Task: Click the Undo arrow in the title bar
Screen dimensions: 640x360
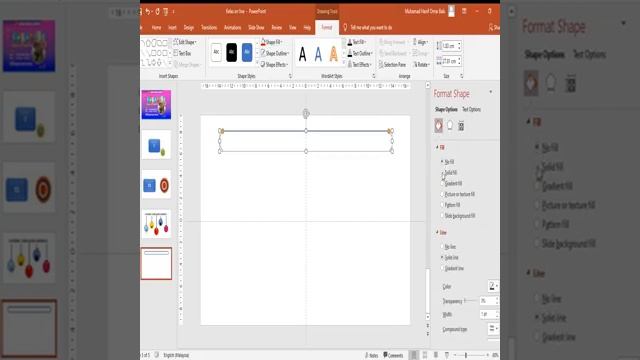Action: 149,11
